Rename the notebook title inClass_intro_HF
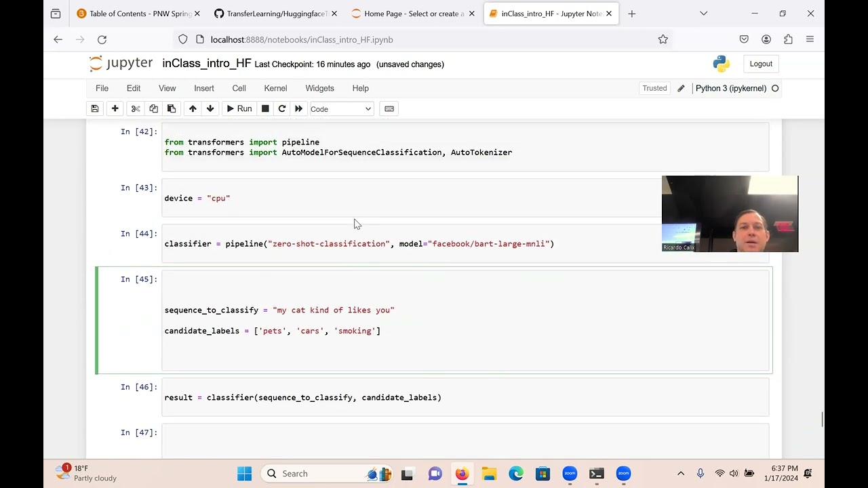868x488 pixels. [207, 64]
